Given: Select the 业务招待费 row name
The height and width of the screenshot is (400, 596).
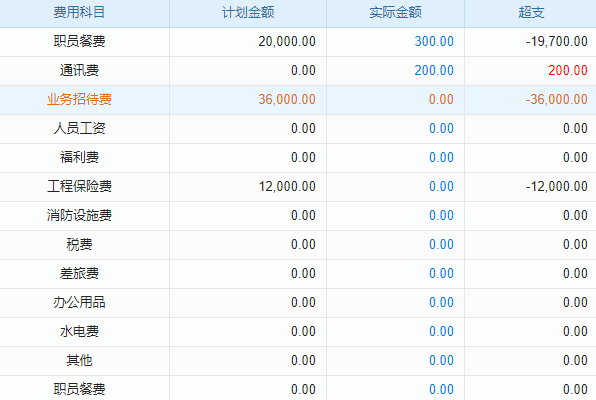Looking at the screenshot, I should coord(79,99).
